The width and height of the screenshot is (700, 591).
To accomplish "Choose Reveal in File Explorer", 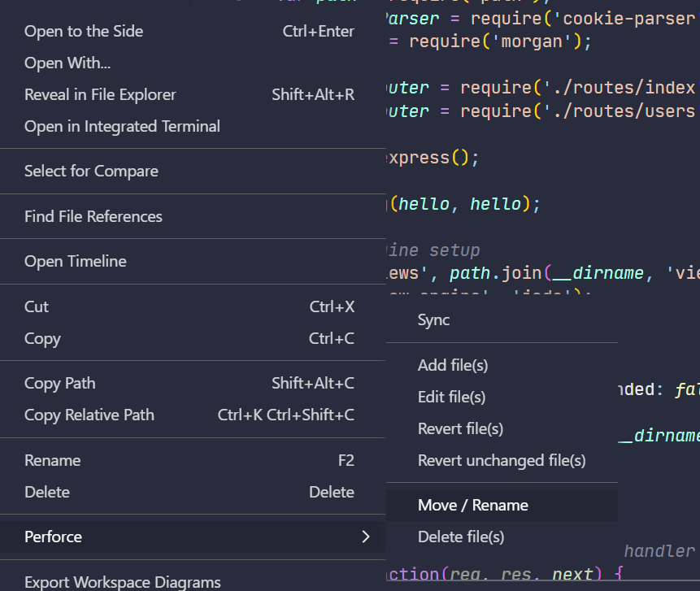I will 193,94.
